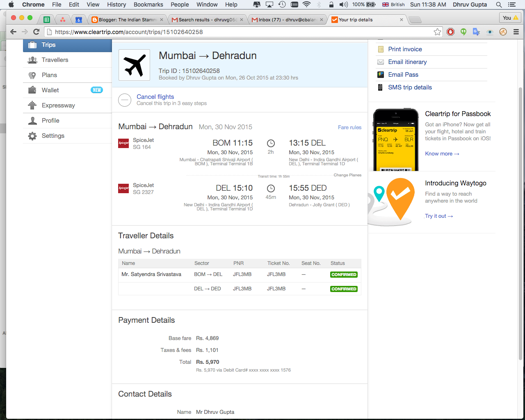Click the airplane trip icon

[x=135, y=65]
